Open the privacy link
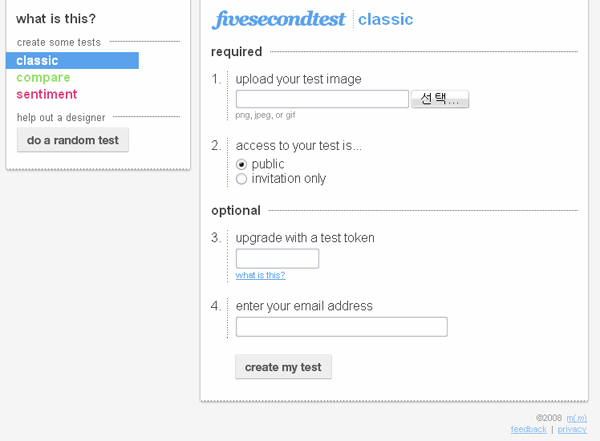Viewport: 600px width, 441px height. point(572,430)
